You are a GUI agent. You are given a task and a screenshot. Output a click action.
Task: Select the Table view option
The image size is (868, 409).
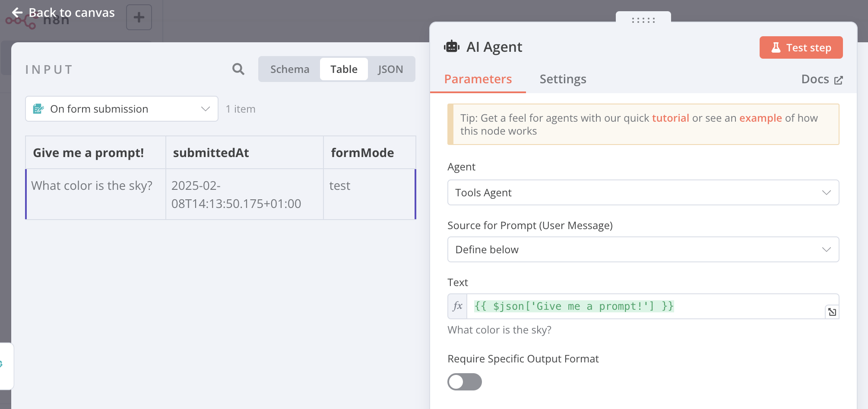point(344,69)
